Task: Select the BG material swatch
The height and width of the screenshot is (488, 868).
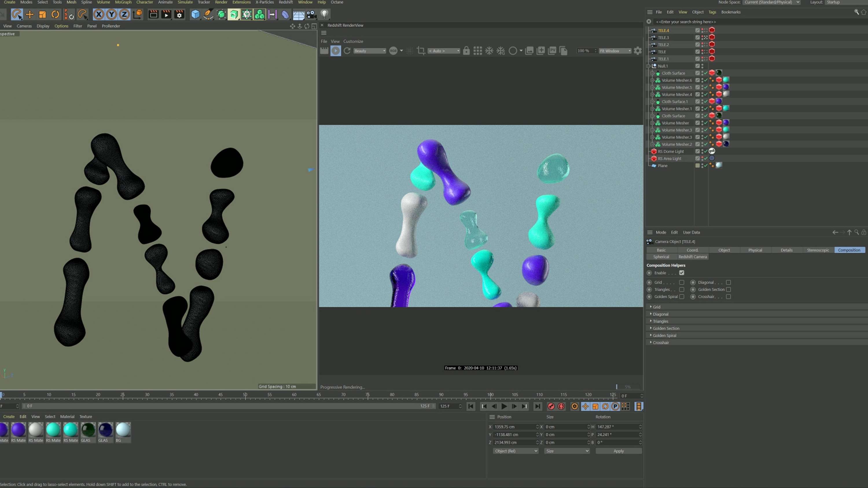Action: 123,432
